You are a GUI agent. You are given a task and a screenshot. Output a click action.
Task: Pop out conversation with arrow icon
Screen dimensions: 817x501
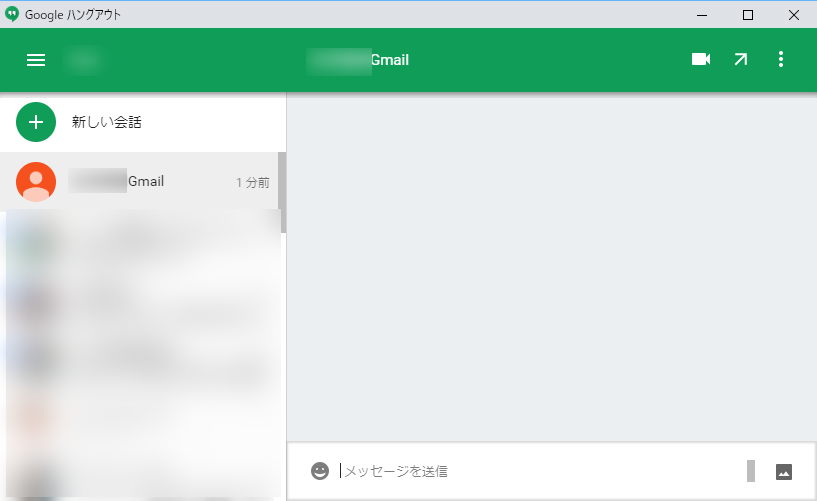(x=740, y=59)
